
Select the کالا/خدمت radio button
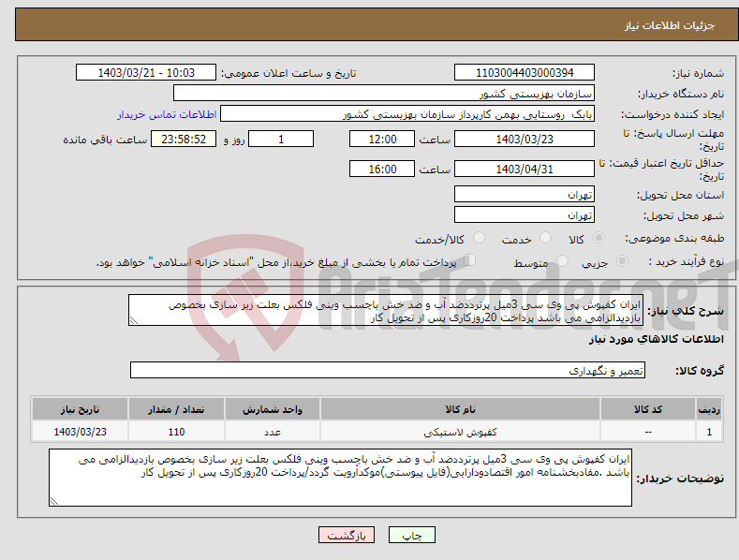pos(479,238)
